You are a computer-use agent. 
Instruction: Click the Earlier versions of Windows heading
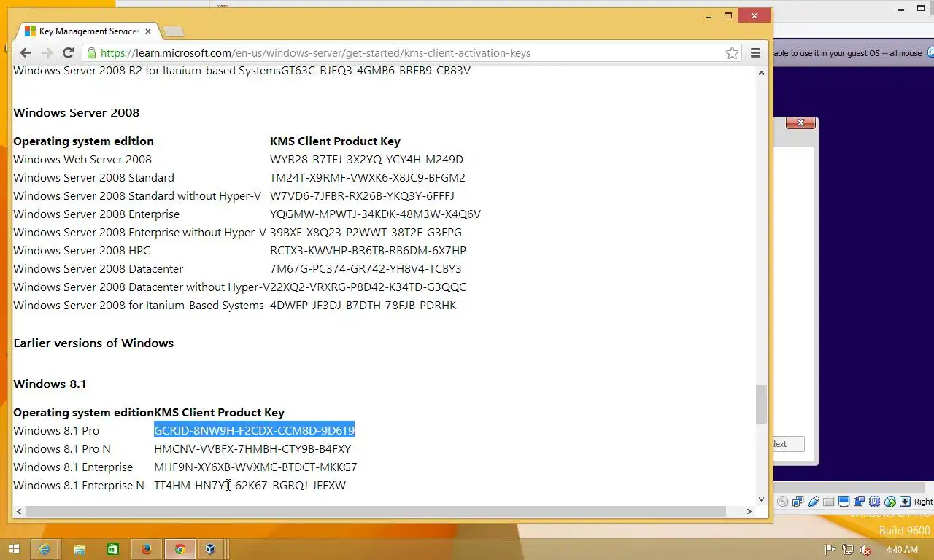click(93, 343)
